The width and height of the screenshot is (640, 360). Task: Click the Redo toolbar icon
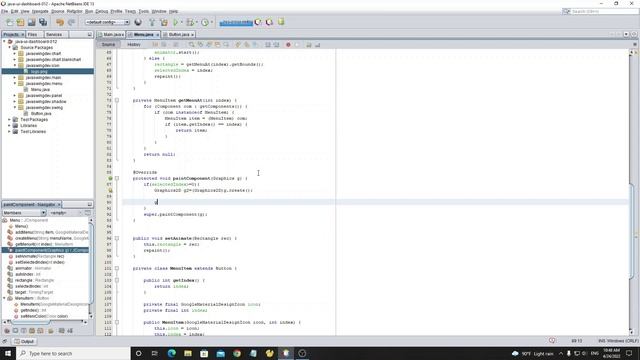pyautogui.click(x=71, y=22)
